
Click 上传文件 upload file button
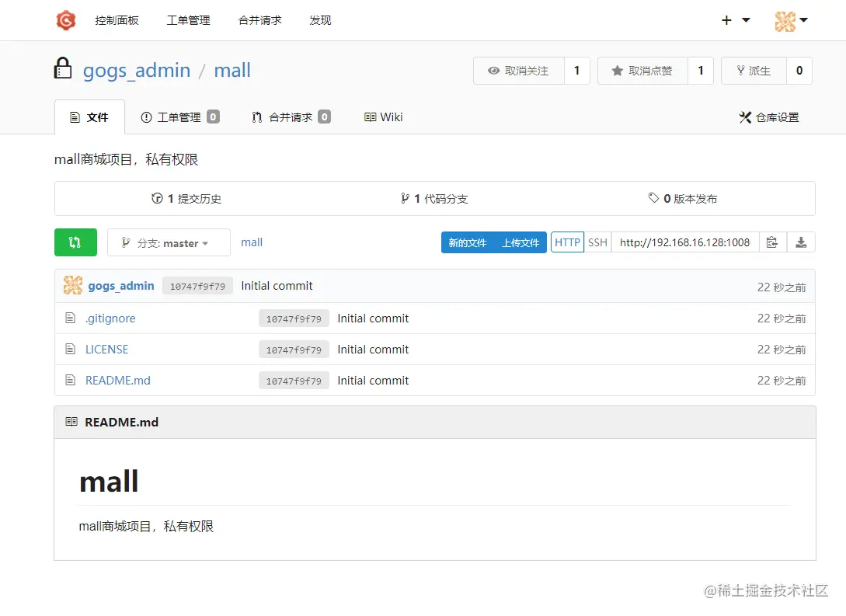(520, 242)
